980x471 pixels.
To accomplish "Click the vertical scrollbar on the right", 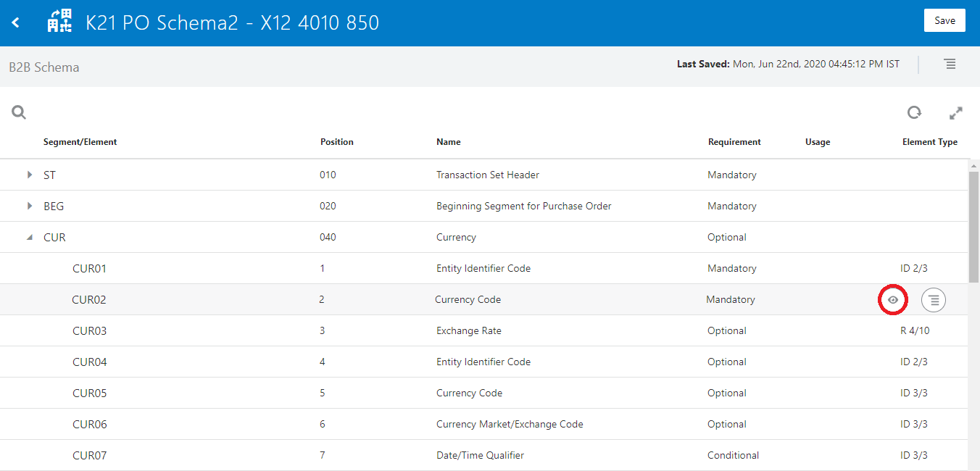I will pos(974,217).
